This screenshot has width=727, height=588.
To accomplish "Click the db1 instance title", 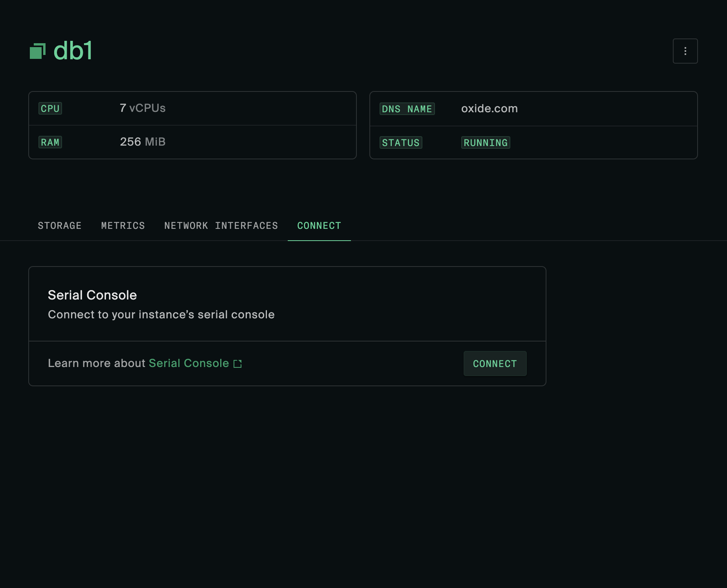I will pos(73,51).
